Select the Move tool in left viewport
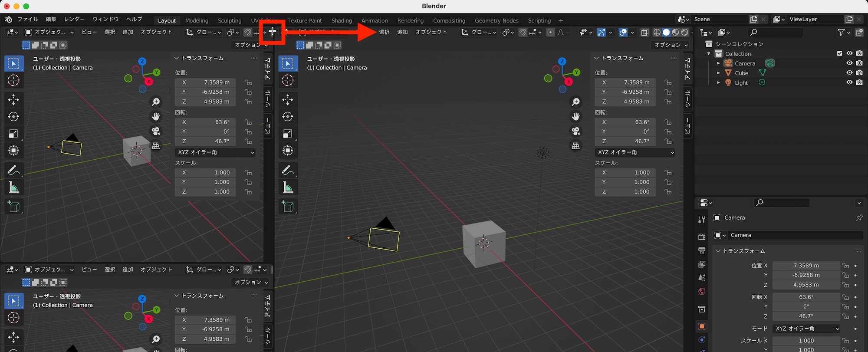 point(13,100)
